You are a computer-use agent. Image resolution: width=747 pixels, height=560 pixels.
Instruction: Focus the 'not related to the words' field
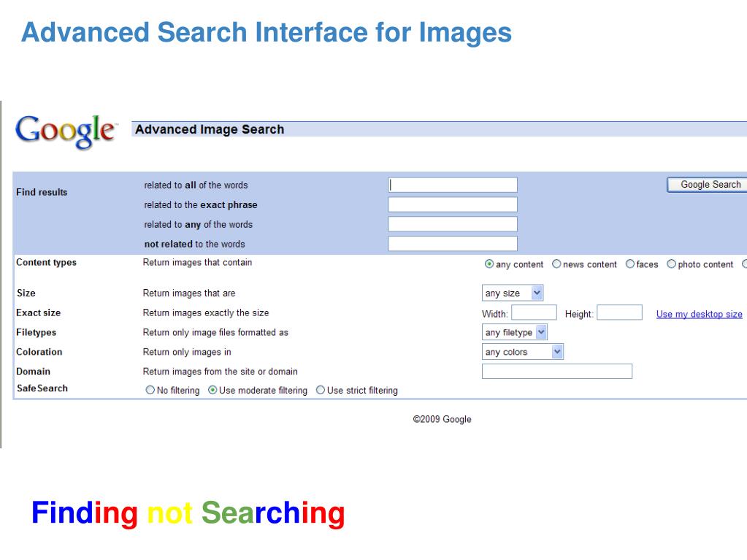pyautogui.click(x=453, y=243)
